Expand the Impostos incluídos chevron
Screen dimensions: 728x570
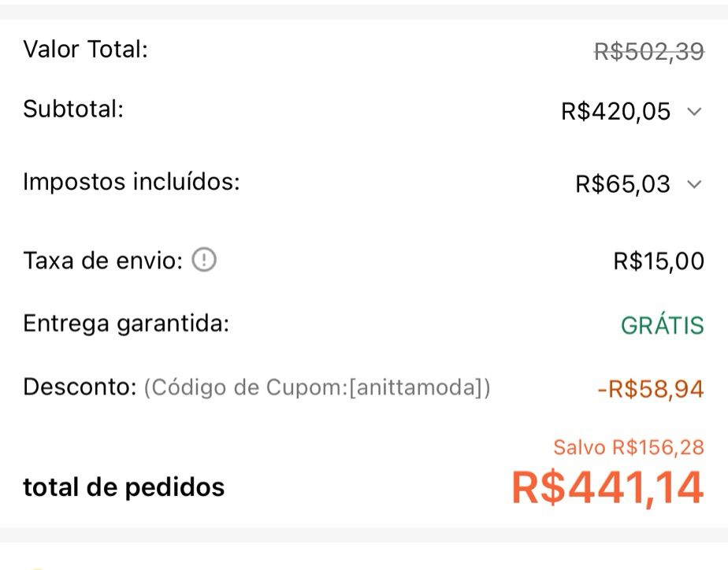pos(693,184)
